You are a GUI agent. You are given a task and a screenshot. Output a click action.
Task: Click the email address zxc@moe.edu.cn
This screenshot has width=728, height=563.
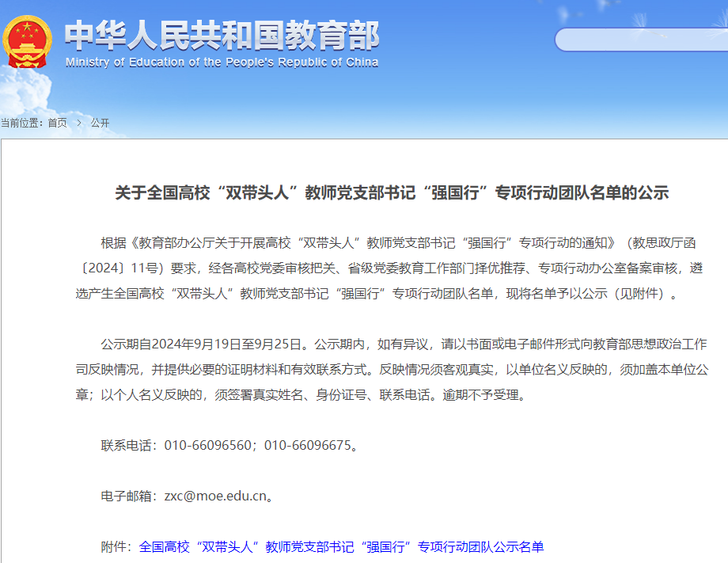click(x=215, y=496)
